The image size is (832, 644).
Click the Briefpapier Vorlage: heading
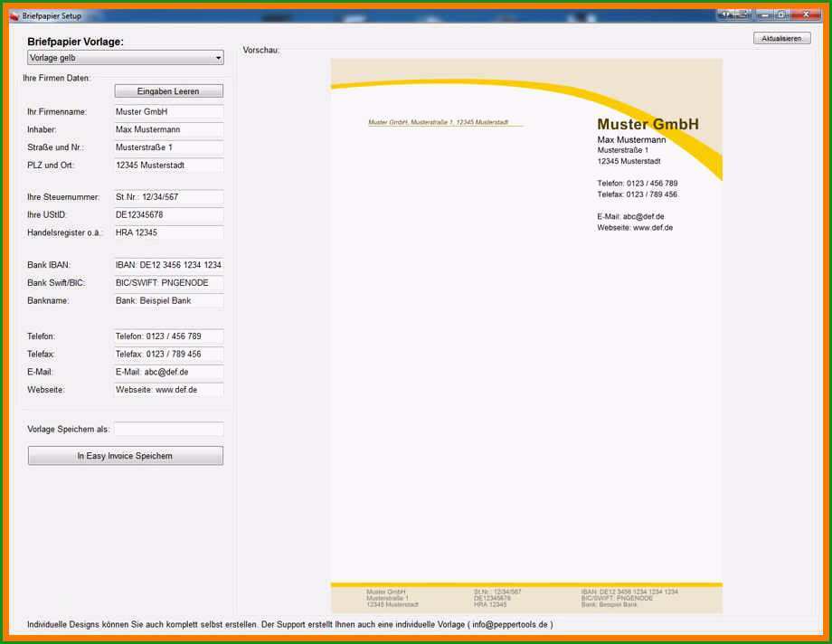tap(75, 42)
